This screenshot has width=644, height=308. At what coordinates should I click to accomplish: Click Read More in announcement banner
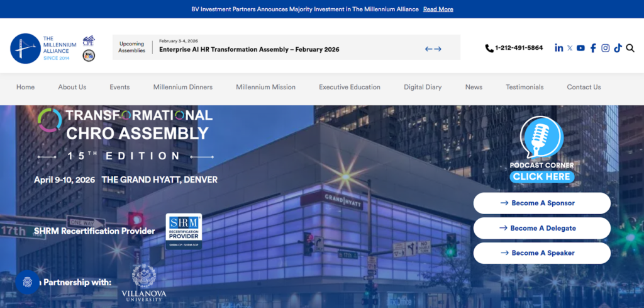(438, 9)
